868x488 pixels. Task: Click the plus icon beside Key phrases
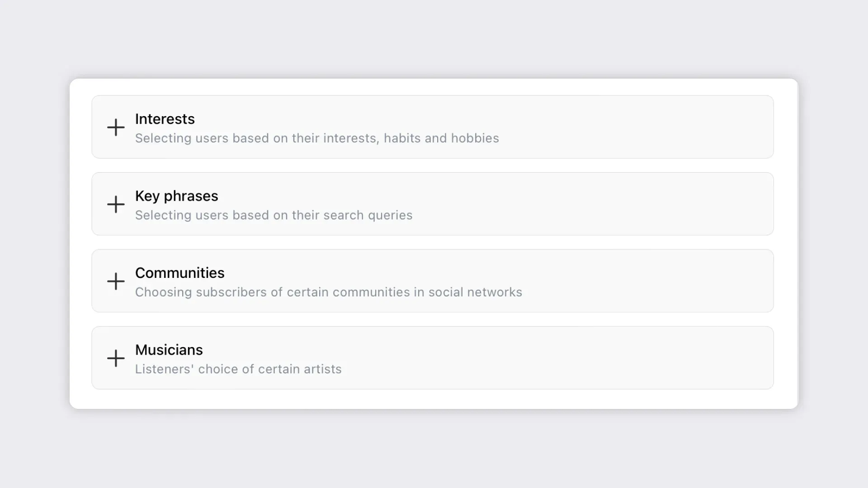click(x=116, y=204)
